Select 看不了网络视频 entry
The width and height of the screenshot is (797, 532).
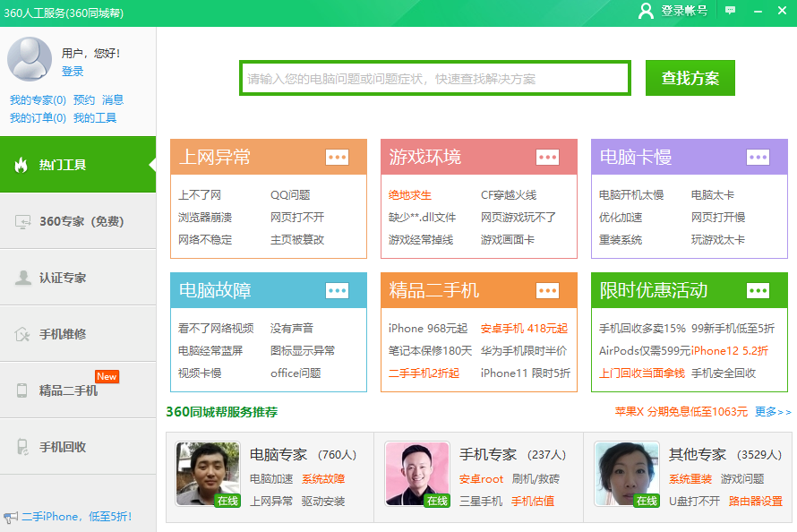click(x=216, y=328)
